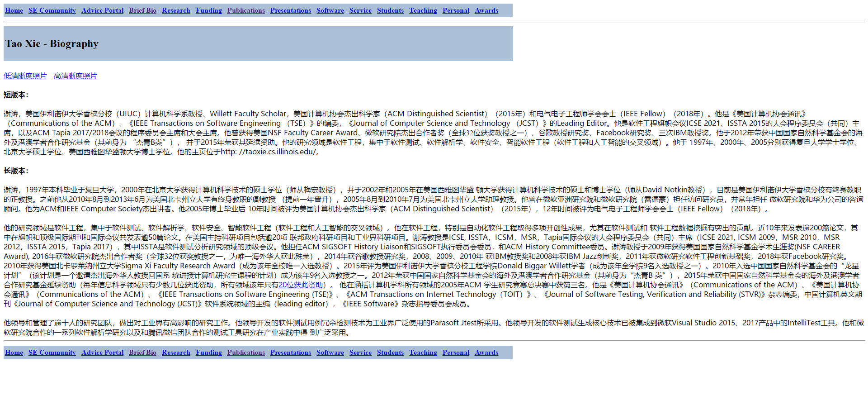The image size is (868, 405).
Task: Select Brief Bio in top navigation
Action: pos(142,10)
